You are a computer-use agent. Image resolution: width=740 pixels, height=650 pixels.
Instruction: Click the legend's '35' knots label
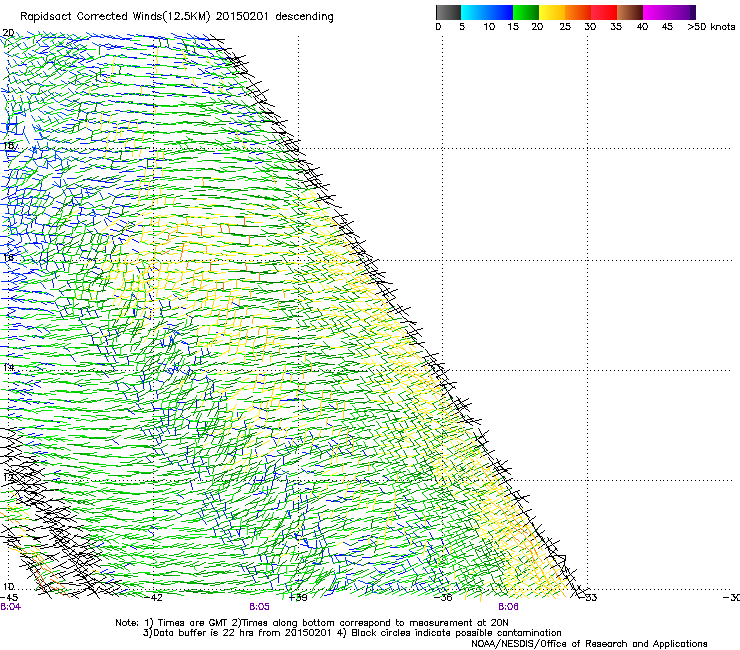point(616,27)
